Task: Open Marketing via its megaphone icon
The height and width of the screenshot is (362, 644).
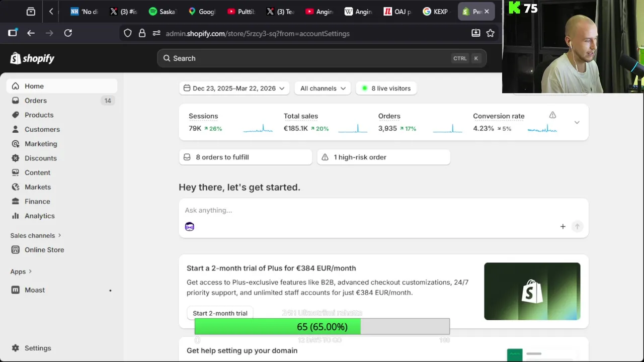Action: pyautogui.click(x=16, y=144)
